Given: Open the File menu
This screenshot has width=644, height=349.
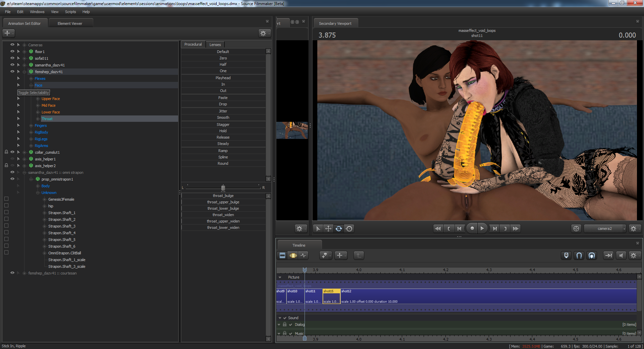Looking at the screenshot, I should tap(8, 12).
